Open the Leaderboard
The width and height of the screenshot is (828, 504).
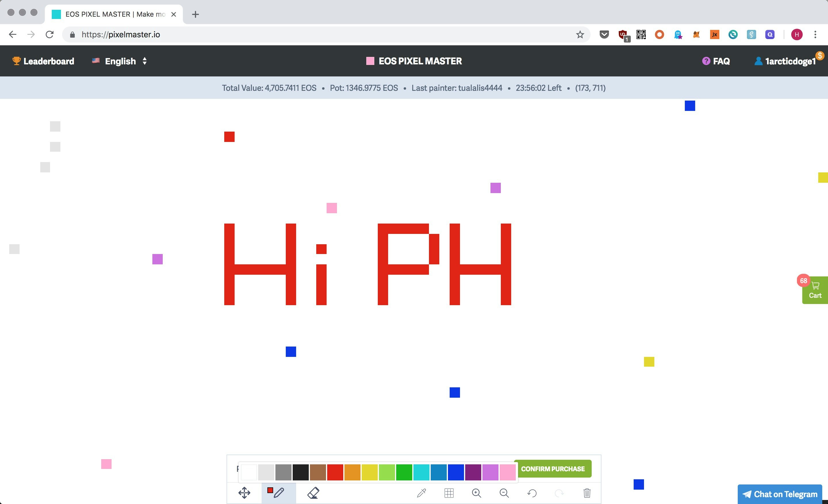click(x=43, y=61)
